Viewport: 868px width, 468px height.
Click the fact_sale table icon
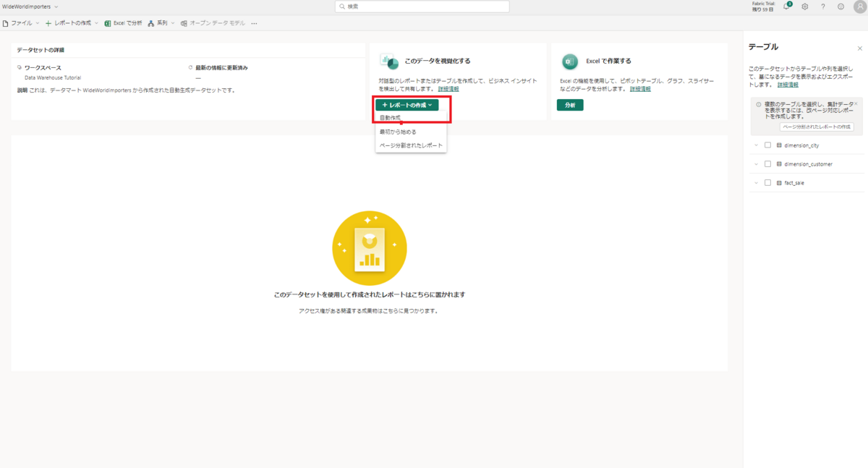779,182
